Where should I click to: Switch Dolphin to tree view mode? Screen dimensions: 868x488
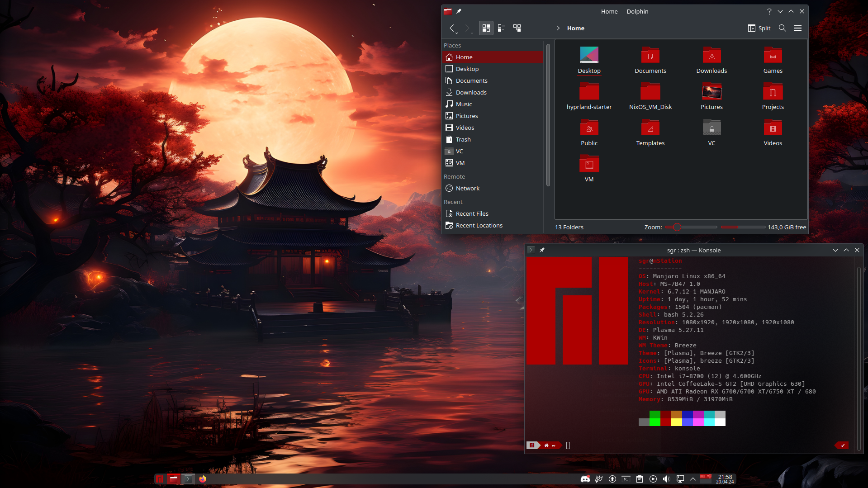pyautogui.click(x=517, y=28)
